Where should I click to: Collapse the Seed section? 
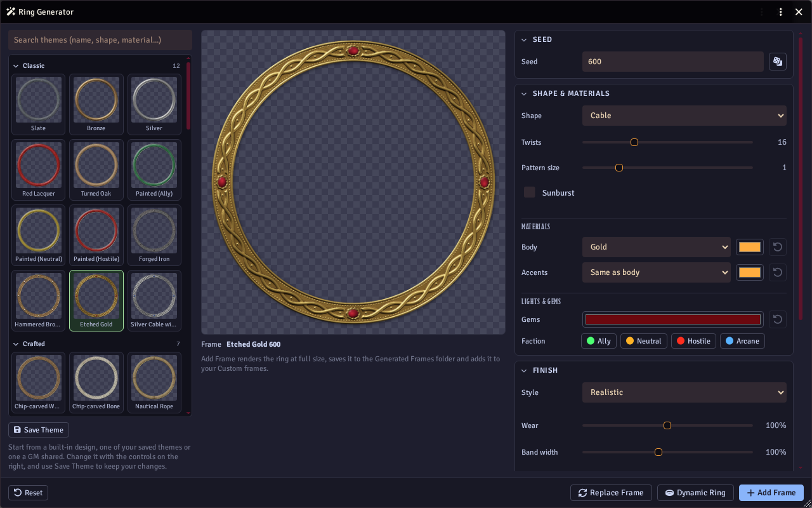click(524, 39)
